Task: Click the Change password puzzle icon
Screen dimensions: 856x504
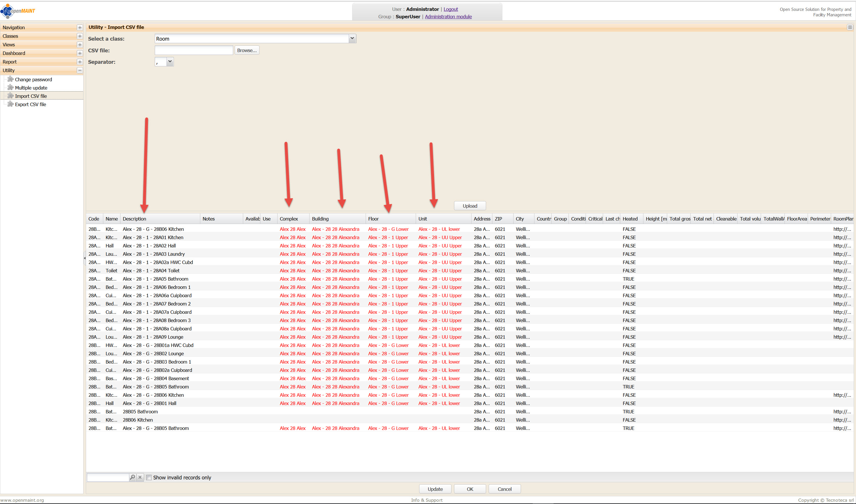Action: click(11, 79)
